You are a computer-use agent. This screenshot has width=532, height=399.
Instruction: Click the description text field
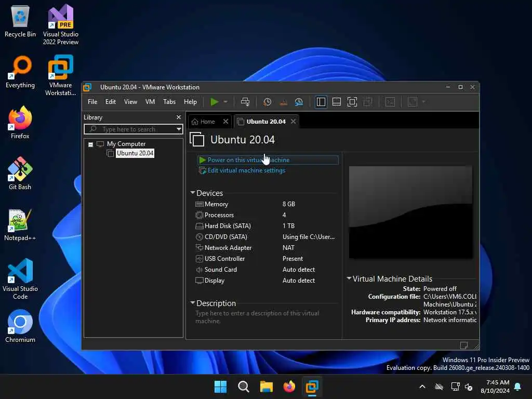pyautogui.click(x=266, y=317)
